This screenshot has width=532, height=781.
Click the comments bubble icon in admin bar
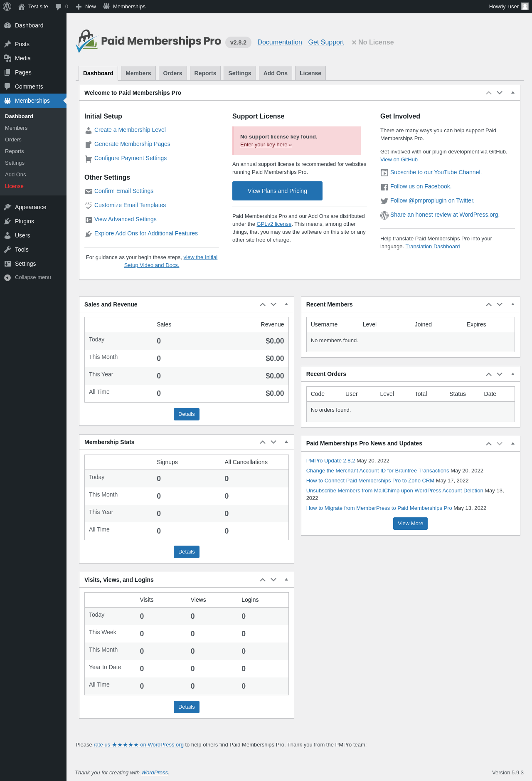point(58,7)
